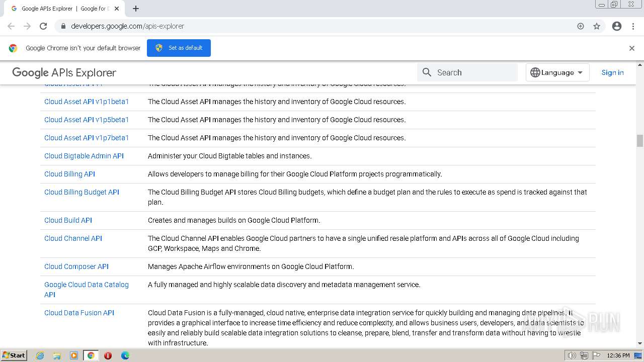644x362 pixels.
Task: Open File Explorer folder icon in taskbar
Action: tap(57, 355)
